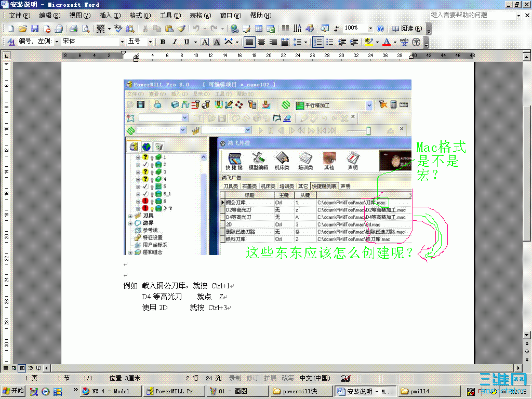
Task: Toggle center alignment
Action: (261, 42)
